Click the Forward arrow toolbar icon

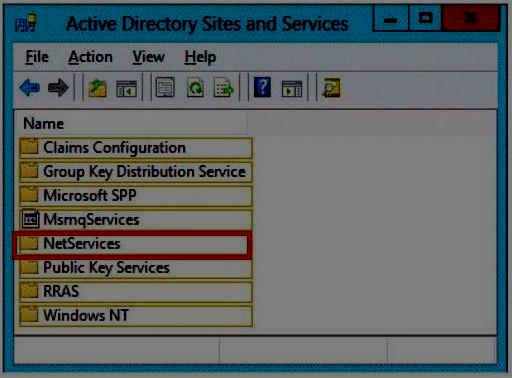58,88
